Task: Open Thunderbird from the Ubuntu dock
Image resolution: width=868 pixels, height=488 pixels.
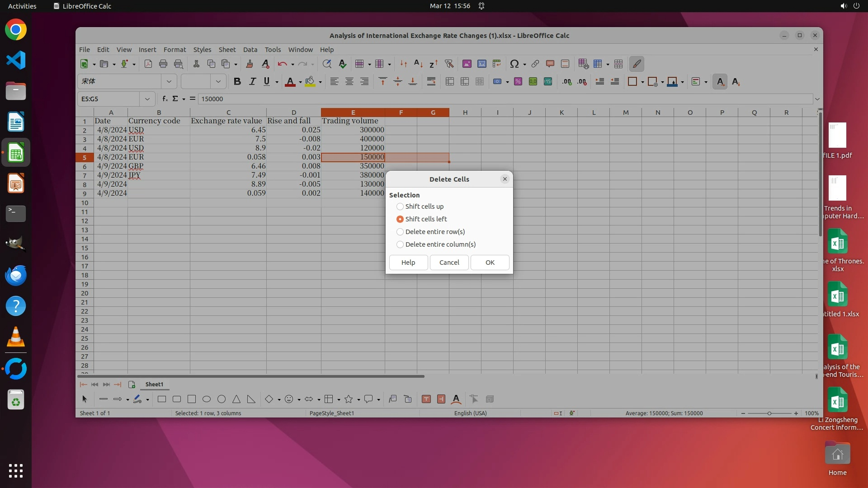Action: tap(16, 276)
